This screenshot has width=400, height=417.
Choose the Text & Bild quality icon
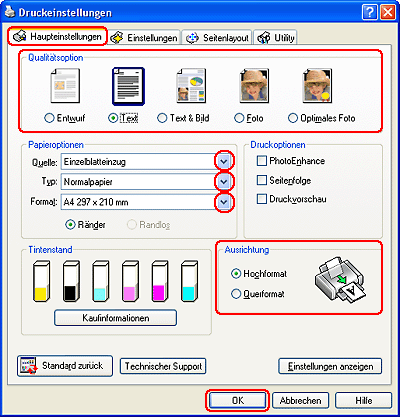pyautogui.click(x=191, y=86)
